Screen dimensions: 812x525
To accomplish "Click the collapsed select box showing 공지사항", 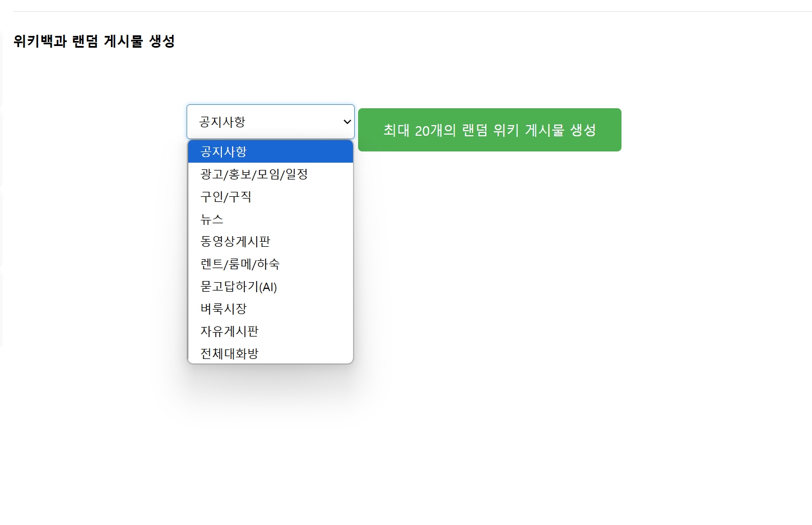I will tap(263, 122).
